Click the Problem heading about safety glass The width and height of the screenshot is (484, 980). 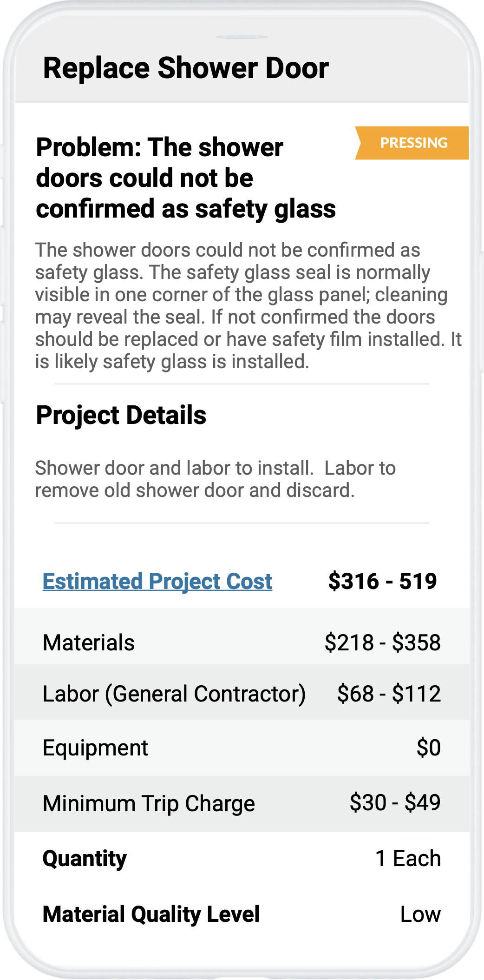click(186, 178)
